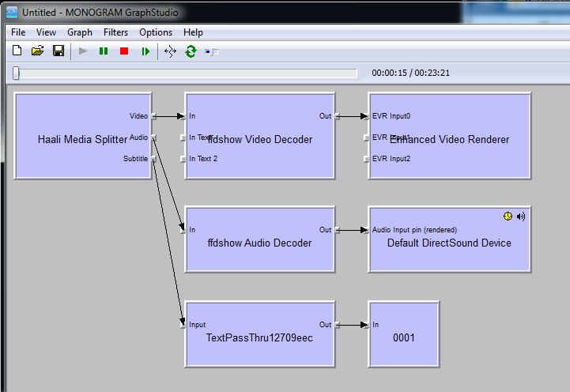Click the New graph document icon
570x392 pixels.
[x=17, y=51]
